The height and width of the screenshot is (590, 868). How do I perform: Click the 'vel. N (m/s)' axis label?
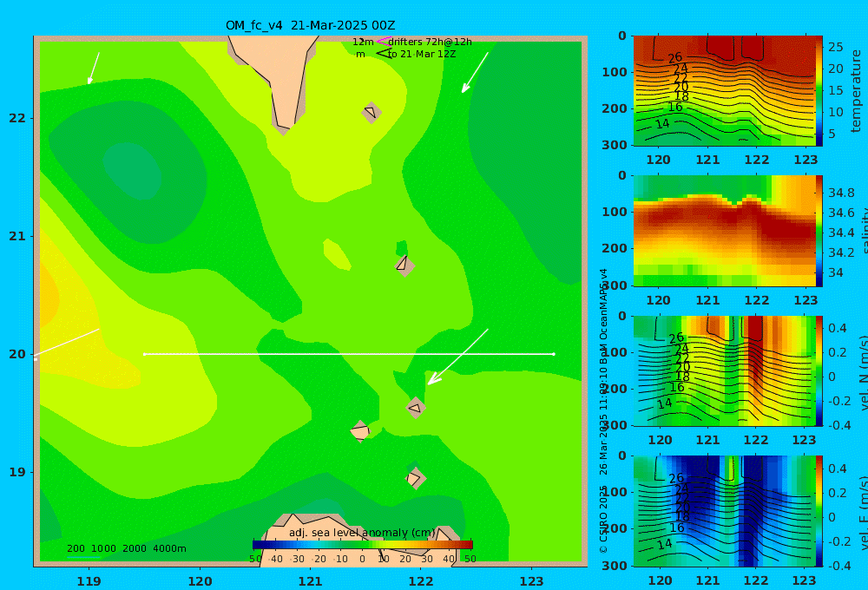[863, 372]
